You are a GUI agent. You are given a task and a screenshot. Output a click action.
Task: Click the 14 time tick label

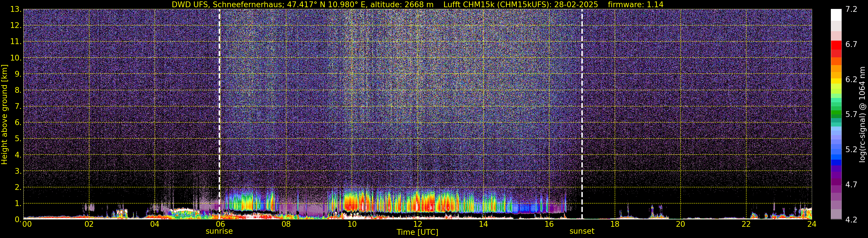(x=483, y=224)
